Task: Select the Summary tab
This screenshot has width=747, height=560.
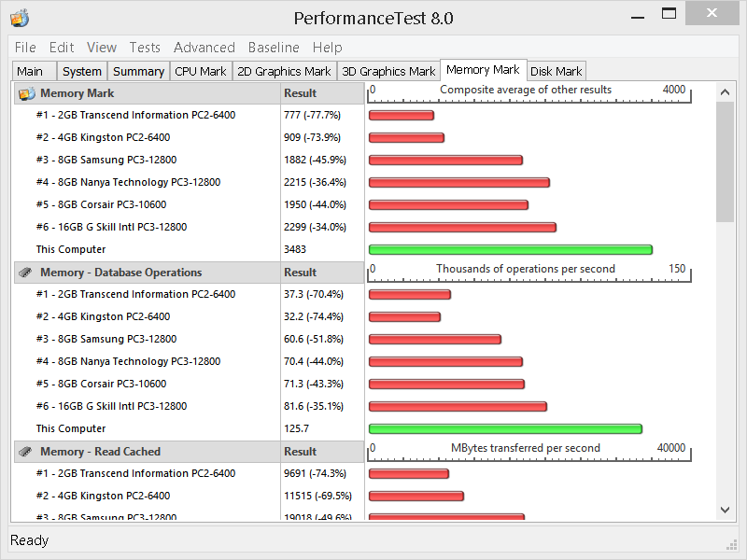Action: 138,71
